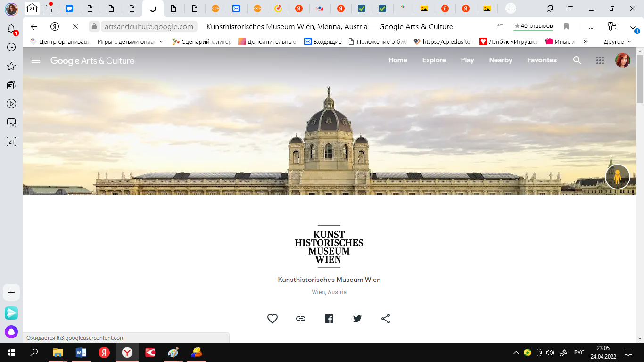
Task: Open the 40 отзывов site reviews
Action: pyautogui.click(x=533, y=26)
